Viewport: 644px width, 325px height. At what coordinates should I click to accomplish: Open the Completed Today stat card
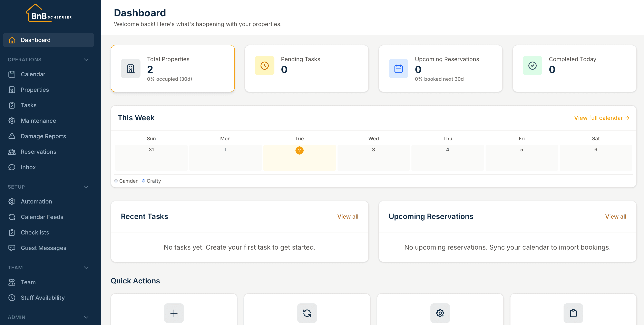[x=575, y=68]
